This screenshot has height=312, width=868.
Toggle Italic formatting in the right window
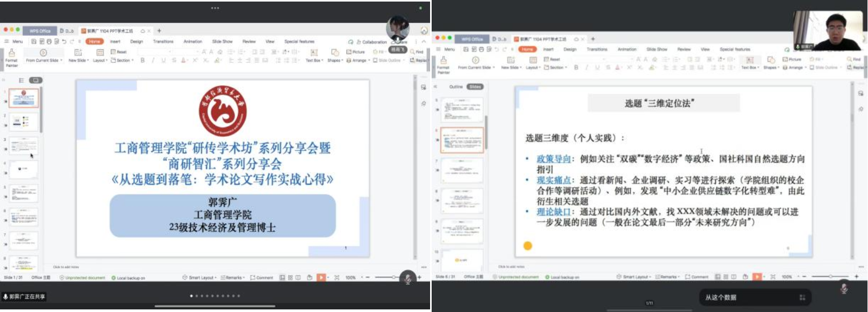pos(587,68)
